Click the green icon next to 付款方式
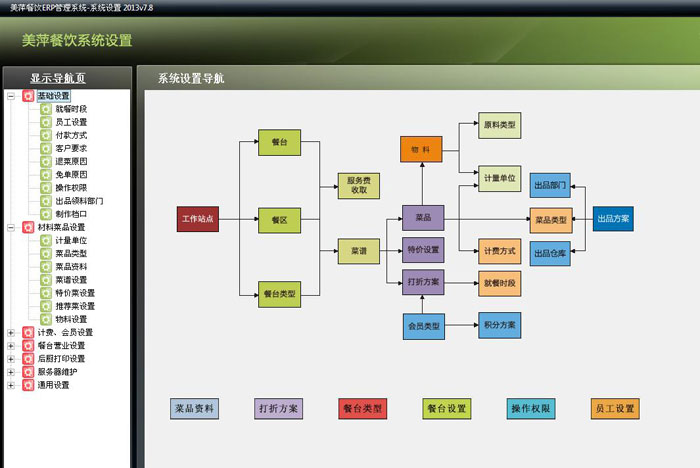Screen dimensions: 700x468 46,135
